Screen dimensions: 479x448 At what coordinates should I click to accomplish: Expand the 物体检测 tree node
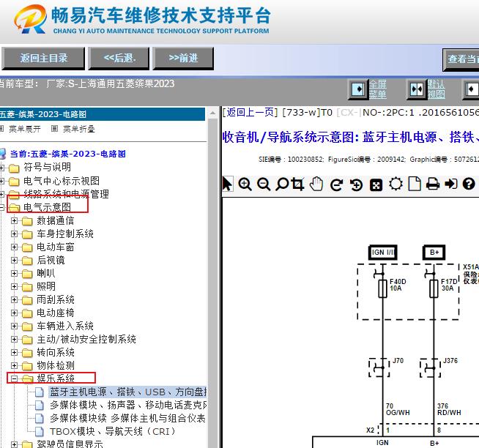(x=14, y=365)
